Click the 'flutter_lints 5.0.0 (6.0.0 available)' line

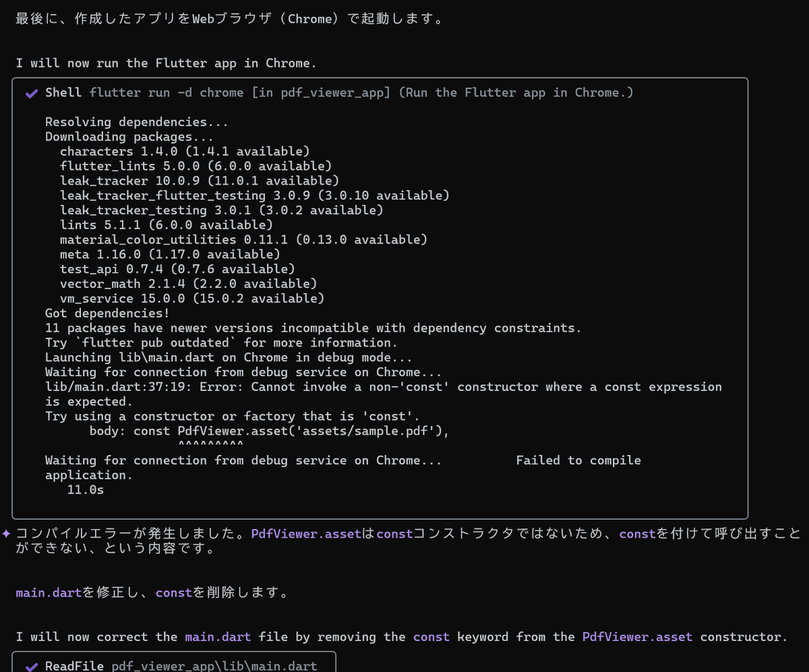tap(196, 166)
